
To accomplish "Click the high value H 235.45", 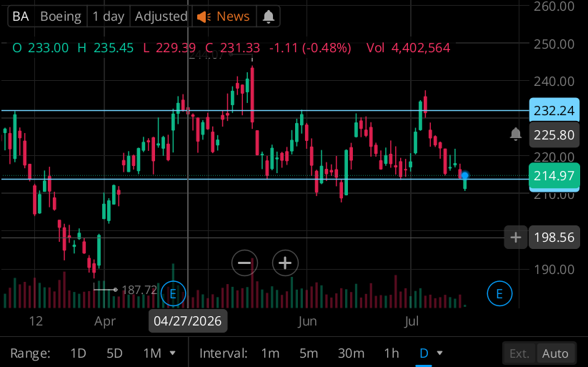I will click(x=105, y=48).
